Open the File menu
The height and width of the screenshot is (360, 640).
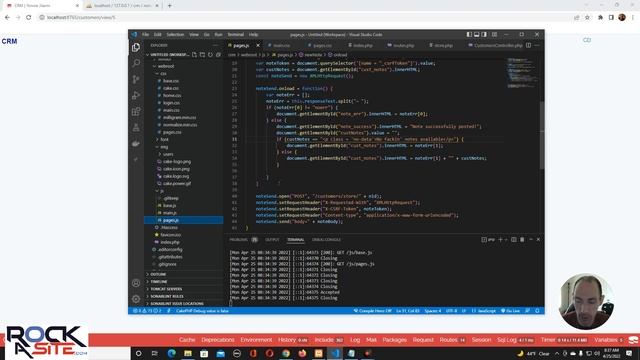pyautogui.click(x=145, y=35)
